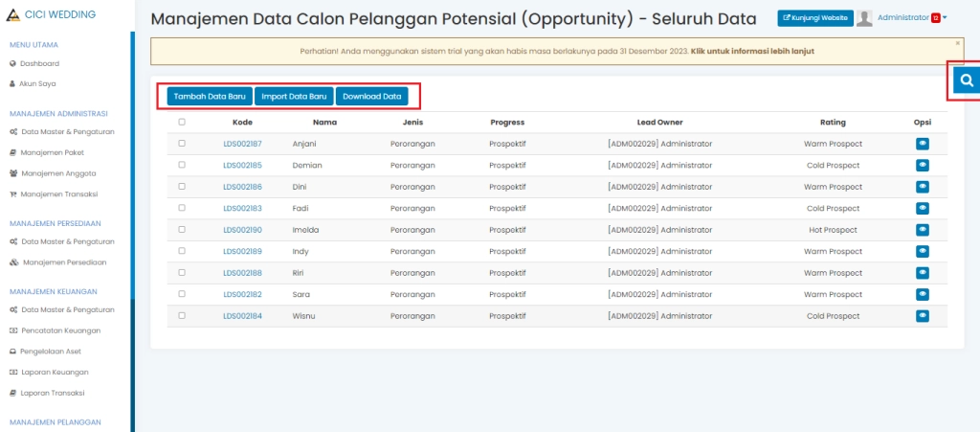
Task: Click 'Klik untuk informasi lebih lanjut' link
Action: click(x=752, y=52)
